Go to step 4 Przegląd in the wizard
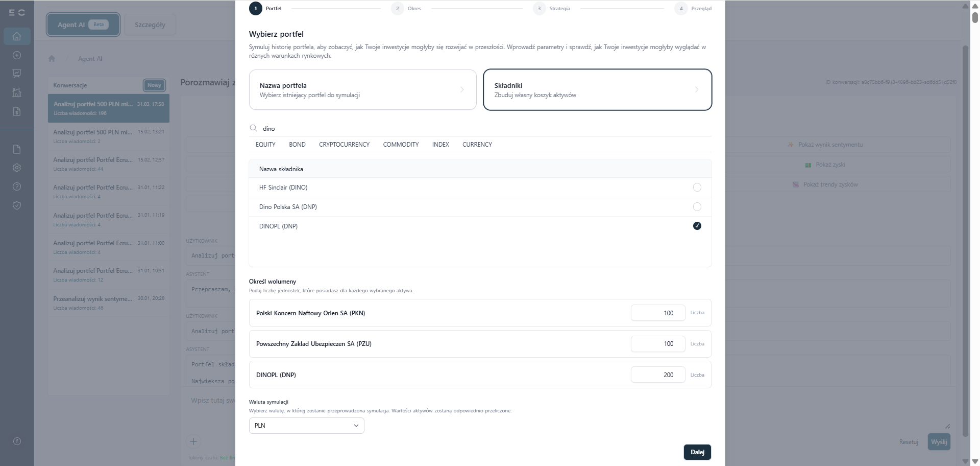The width and height of the screenshot is (980, 466). (x=693, y=9)
